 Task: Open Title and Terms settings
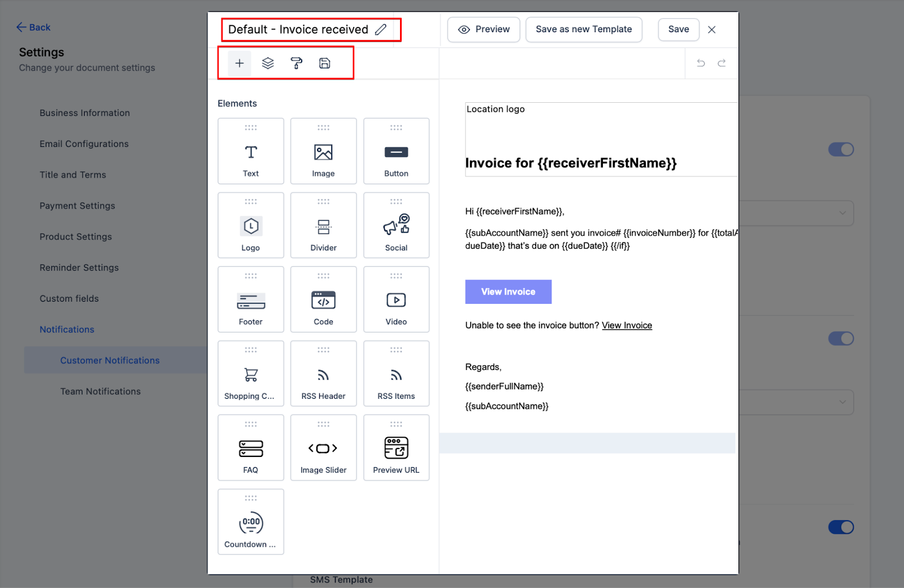(x=73, y=175)
